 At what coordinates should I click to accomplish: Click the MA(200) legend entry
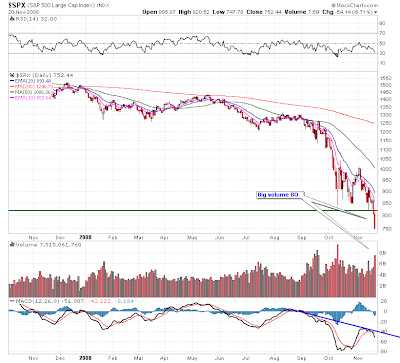pyautogui.click(x=34, y=86)
